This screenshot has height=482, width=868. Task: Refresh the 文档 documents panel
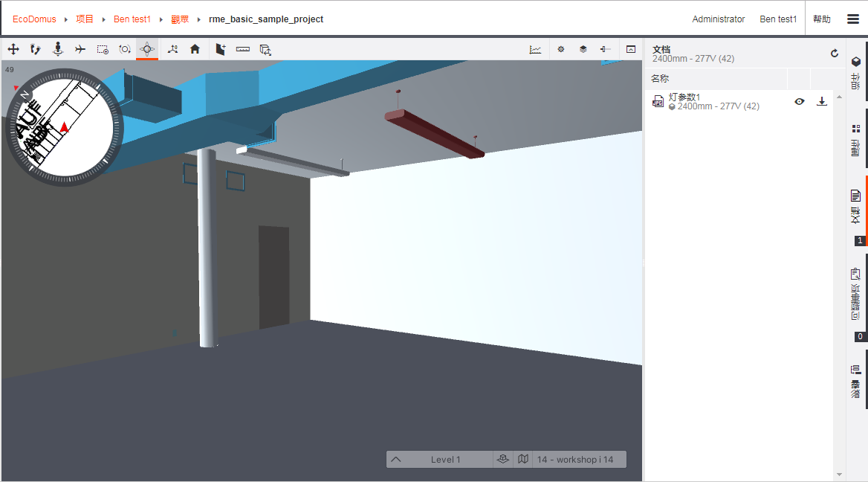click(x=835, y=54)
